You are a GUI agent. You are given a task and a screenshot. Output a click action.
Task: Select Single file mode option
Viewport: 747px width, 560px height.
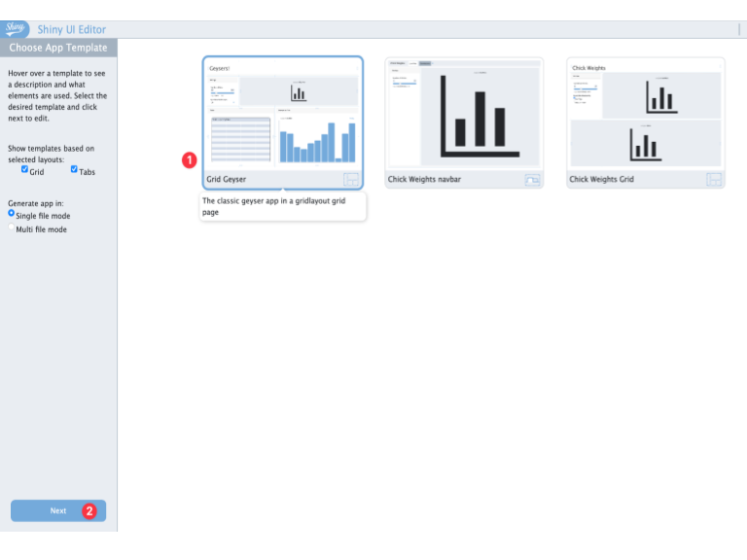(12, 213)
